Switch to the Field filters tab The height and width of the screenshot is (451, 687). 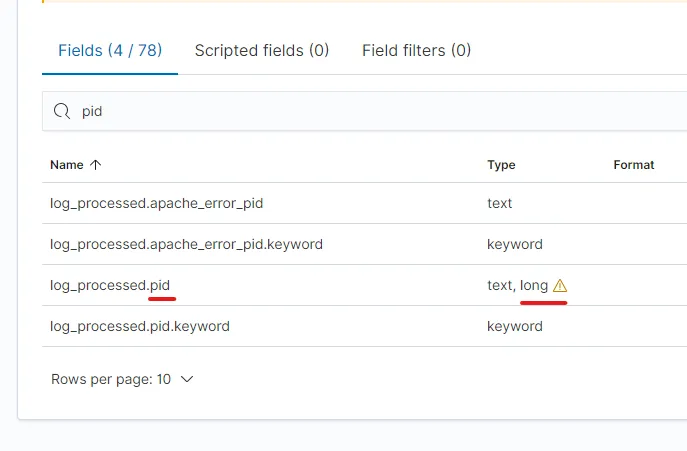[x=416, y=50]
